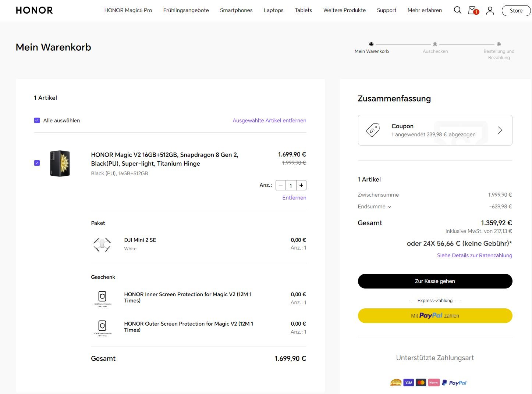
Task: Click the Mastercard payment icon
Action: pyautogui.click(x=421, y=383)
